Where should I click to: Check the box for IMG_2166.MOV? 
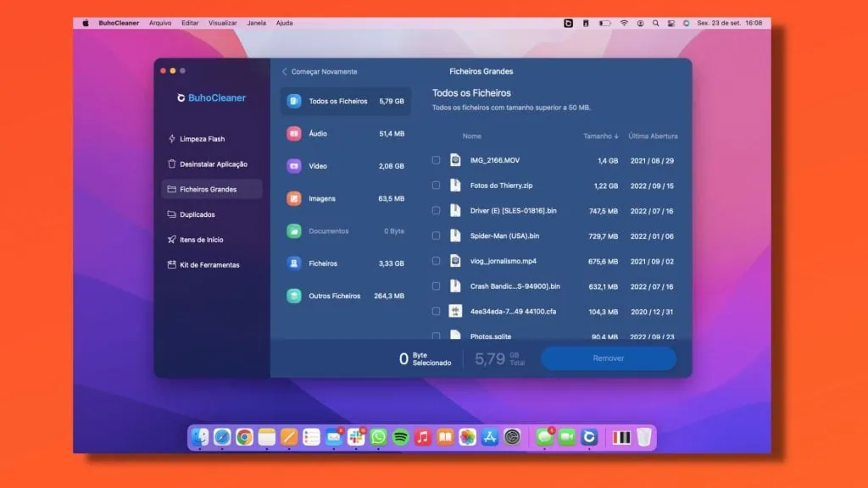pyautogui.click(x=436, y=160)
